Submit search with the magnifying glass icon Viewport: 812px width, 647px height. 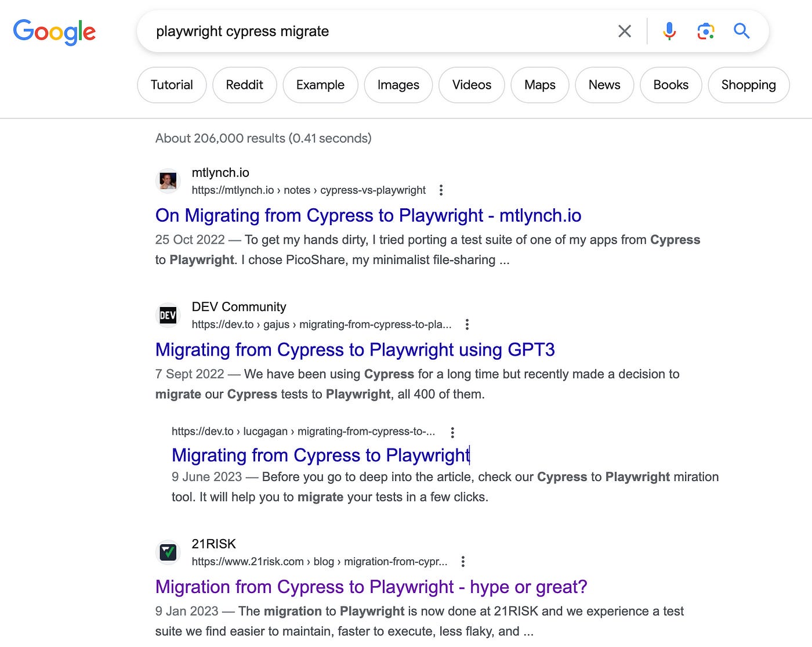[x=742, y=31]
